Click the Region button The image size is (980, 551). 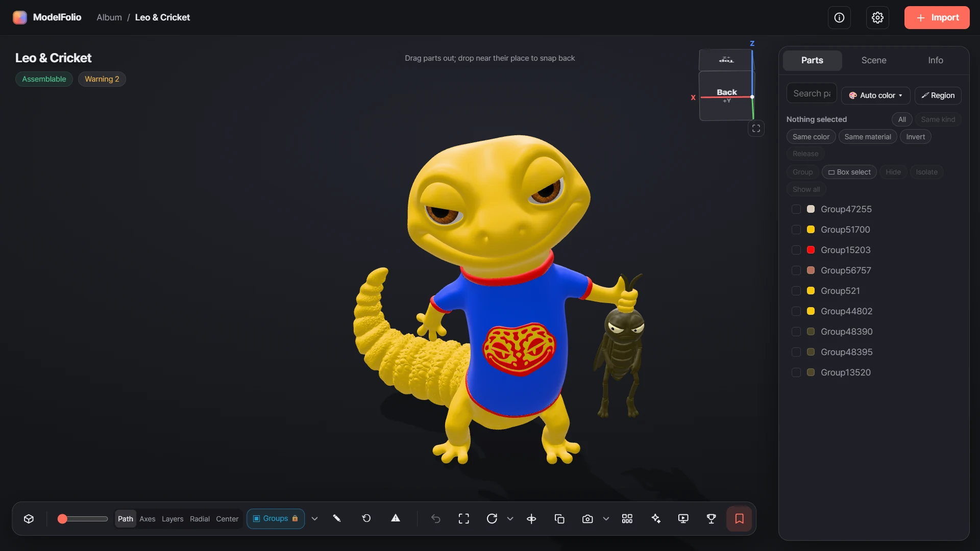pos(938,95)
